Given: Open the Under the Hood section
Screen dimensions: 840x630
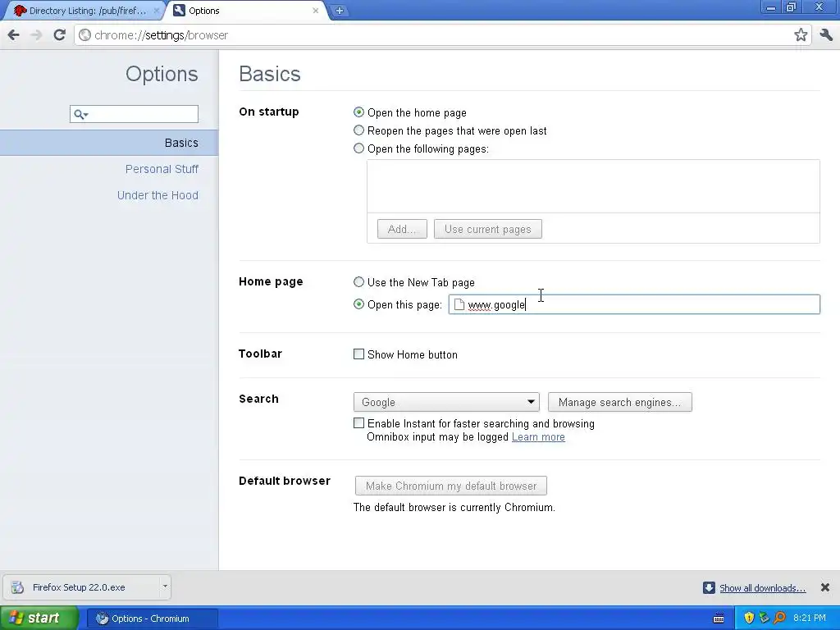Looking at the screenshot, I should click(157, 195).
